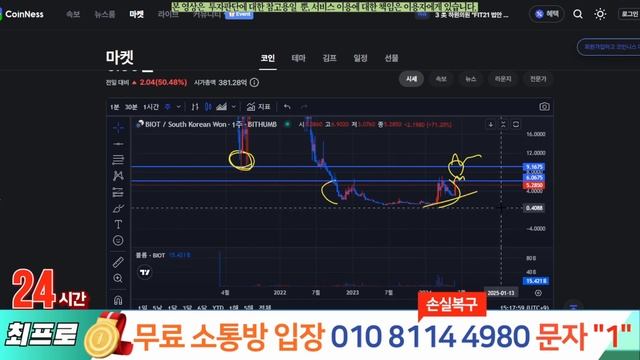This screenshot has width=640, height=360.
Task: Switch to the 김프 tab
Action: pos(329,58)
